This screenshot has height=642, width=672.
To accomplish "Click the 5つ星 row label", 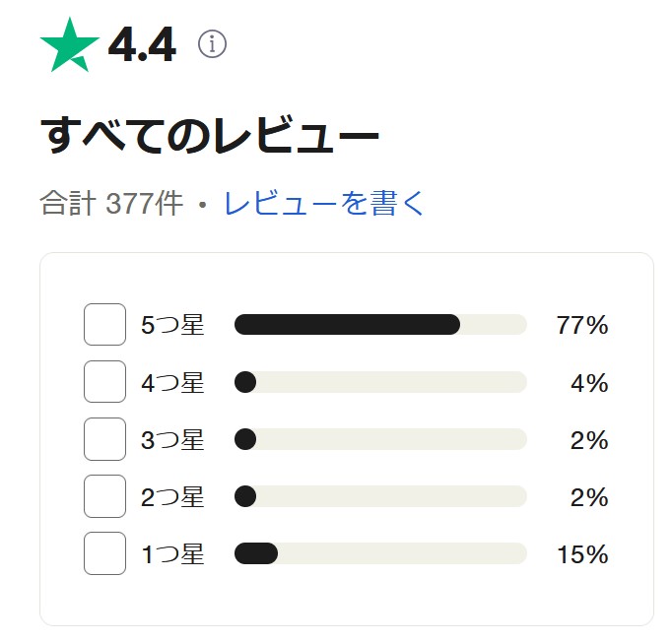I will 172,325.
